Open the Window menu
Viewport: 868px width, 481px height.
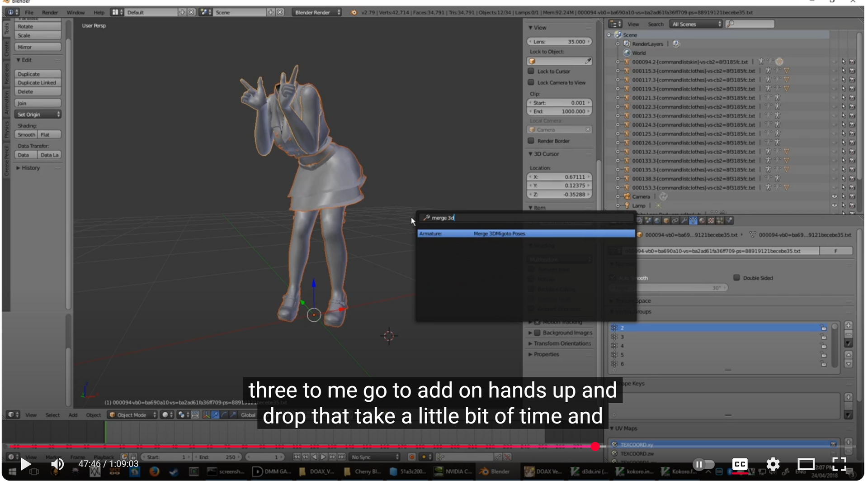click(75, 12)
